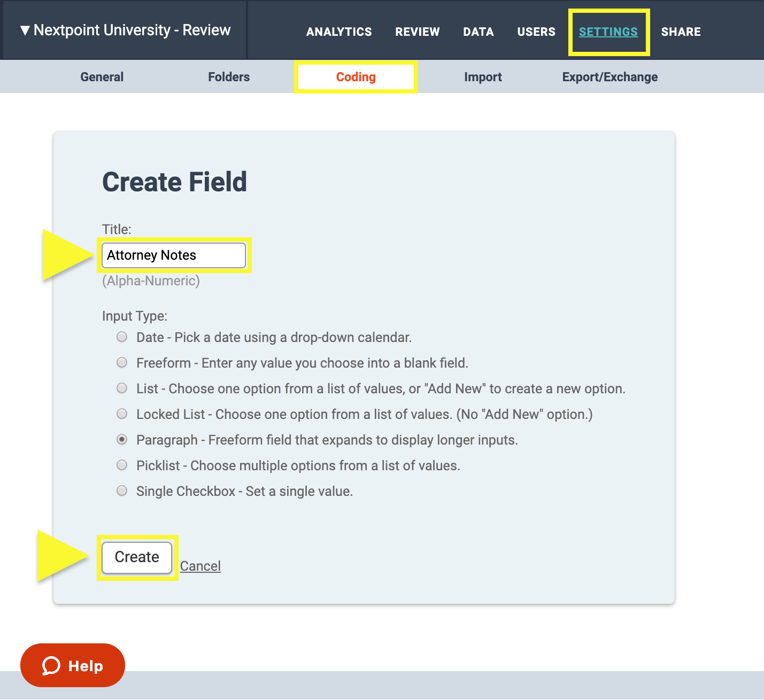Click the (Alpha-Numeric) hint text
This screenshot has width=764, height=700.
click(x=151, y=281)
